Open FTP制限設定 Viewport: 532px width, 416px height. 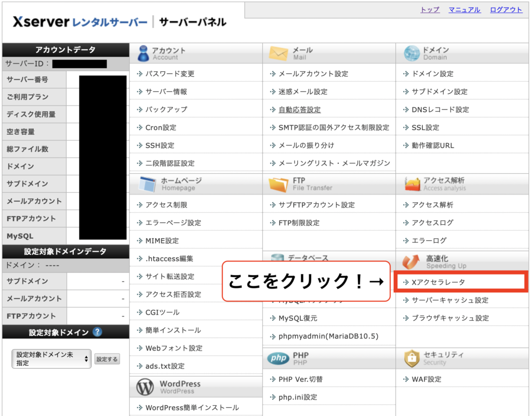[299, 223]
